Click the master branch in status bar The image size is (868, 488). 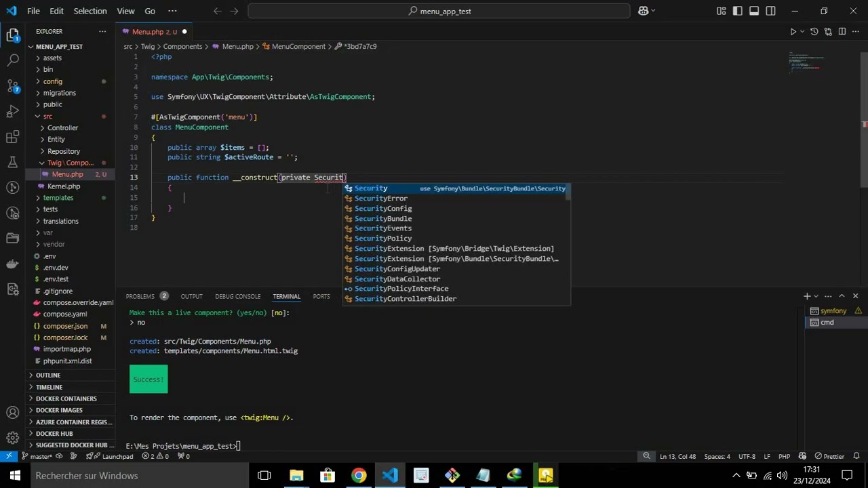click(37, 456)
